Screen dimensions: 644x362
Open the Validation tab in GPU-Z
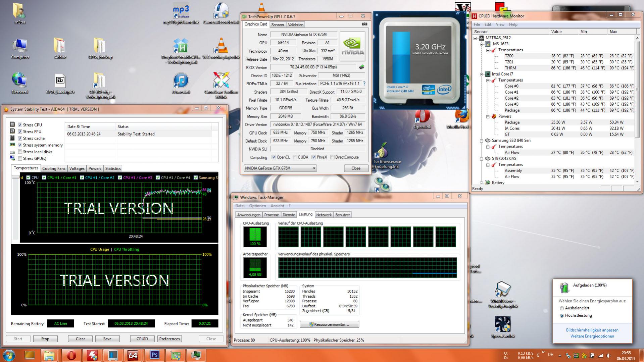pyautogui.click(x=296, y=24)
